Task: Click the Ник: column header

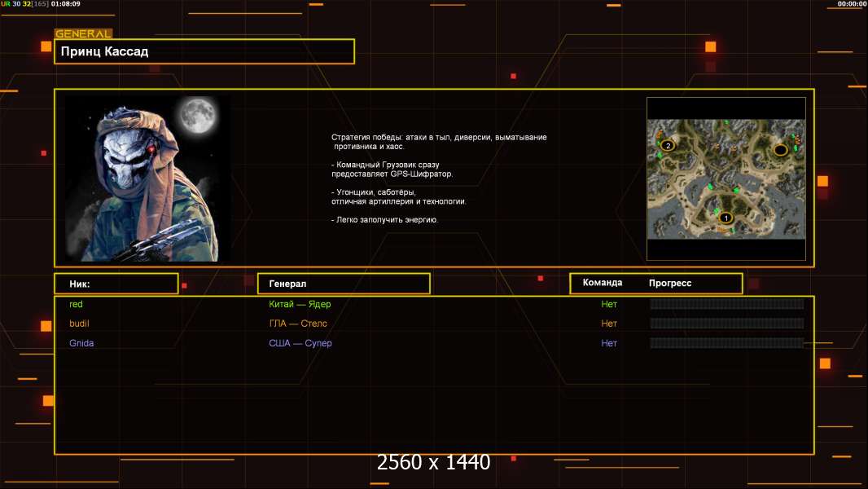Action: (x=116, y=284)
